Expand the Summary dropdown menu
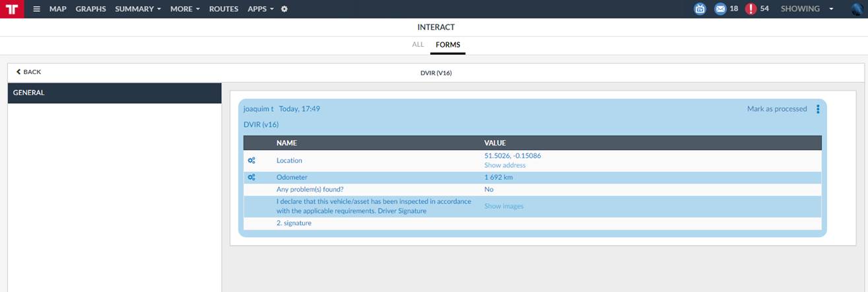Image resolution: width=868 pixels, height=292 pixels. coord(138,9)
